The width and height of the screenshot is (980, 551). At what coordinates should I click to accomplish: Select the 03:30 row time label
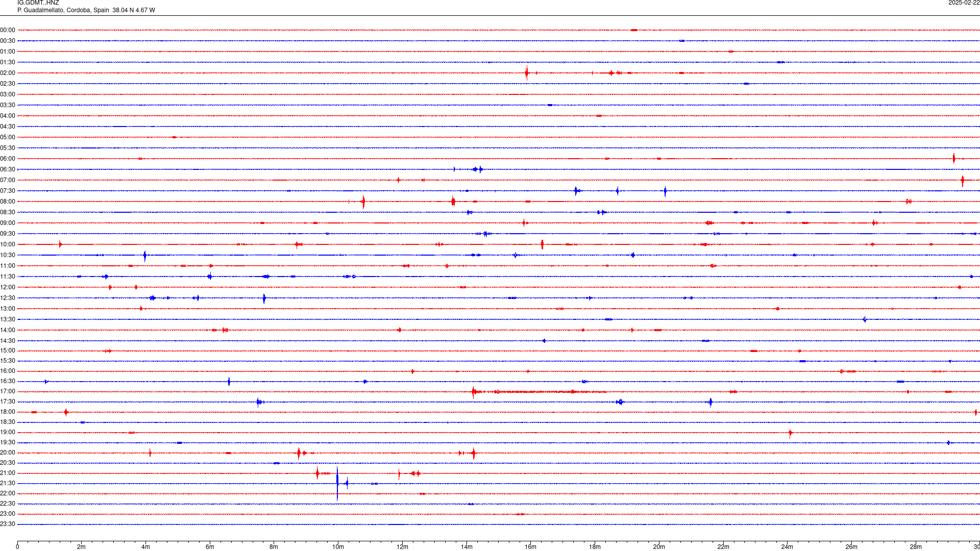(8, 105)
